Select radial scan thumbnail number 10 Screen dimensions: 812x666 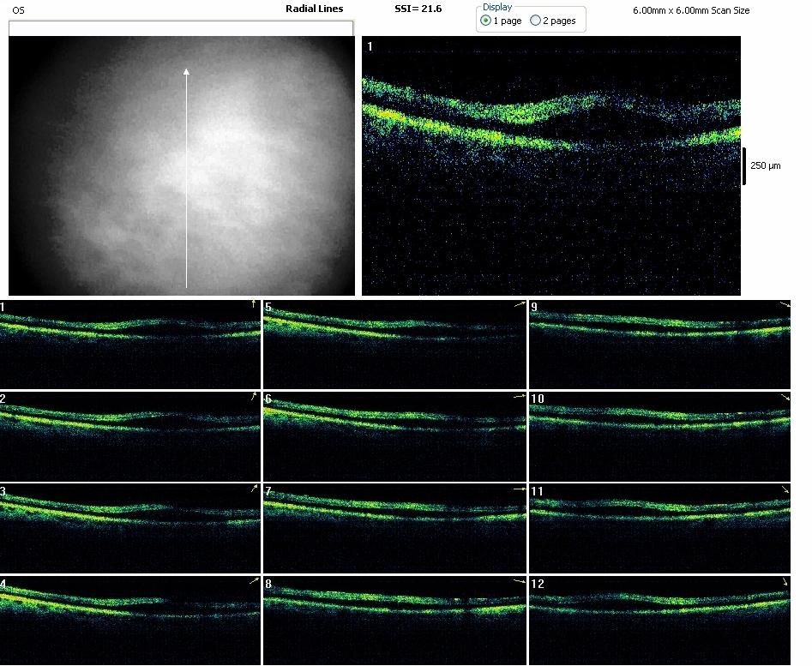(659, 435)
